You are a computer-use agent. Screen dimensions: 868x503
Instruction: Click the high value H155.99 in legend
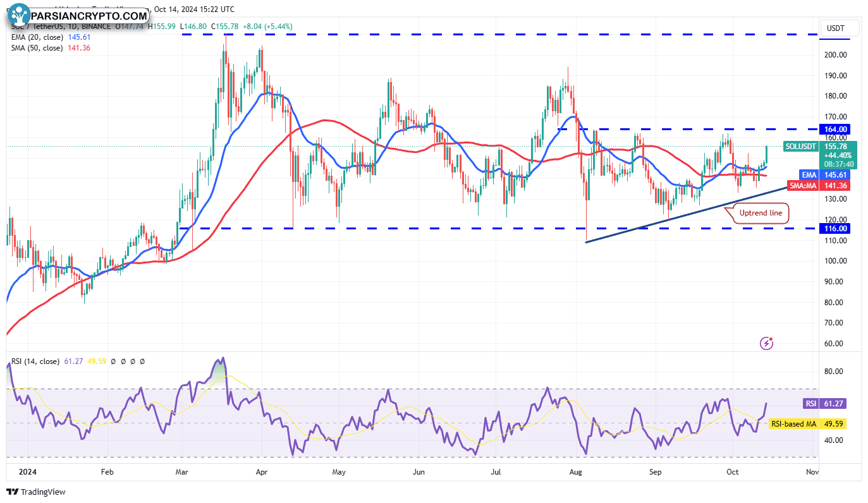point(162,27)
